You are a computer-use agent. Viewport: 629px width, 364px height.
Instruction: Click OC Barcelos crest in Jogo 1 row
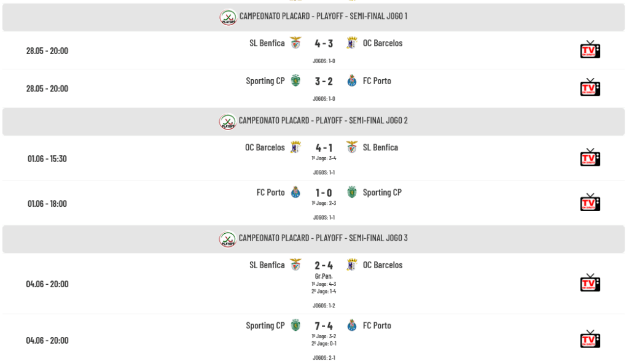[352, 42]
